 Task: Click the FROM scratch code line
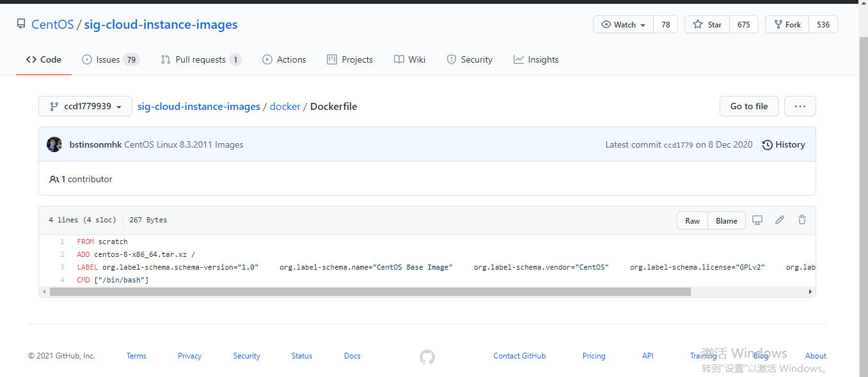[x=102, y=242]
